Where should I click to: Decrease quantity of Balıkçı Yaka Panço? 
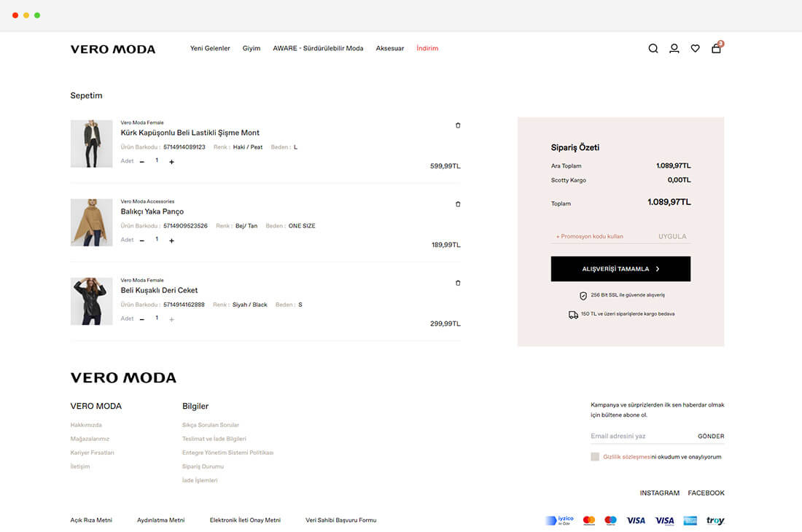click(142, 240)
